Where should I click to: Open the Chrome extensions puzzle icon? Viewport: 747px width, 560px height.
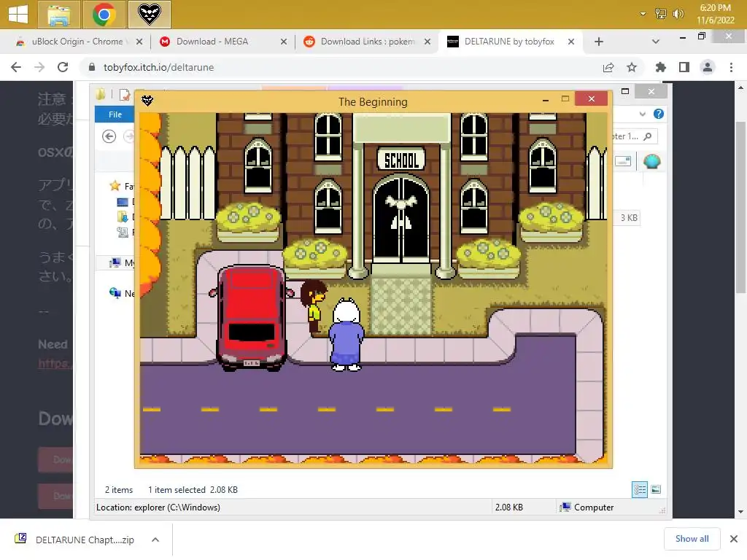tap(661, 67)
